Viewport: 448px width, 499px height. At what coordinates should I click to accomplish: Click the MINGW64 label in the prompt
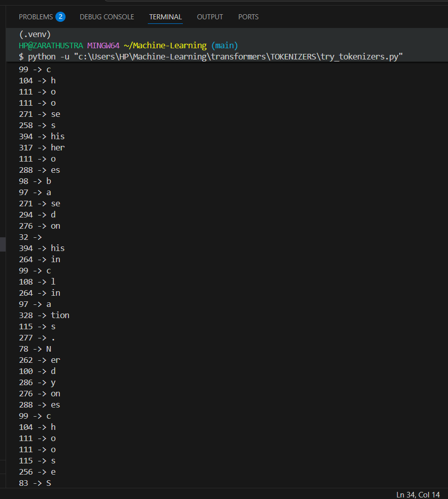[104, 46]
